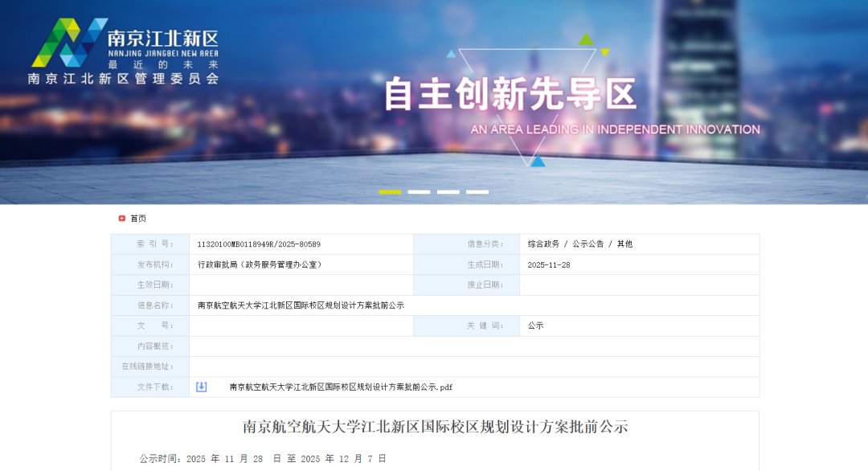Image resolution: width=868 pixels, height=471 pixels.
Task: Click the 生成日期 label cell
Action: [467, 264]
